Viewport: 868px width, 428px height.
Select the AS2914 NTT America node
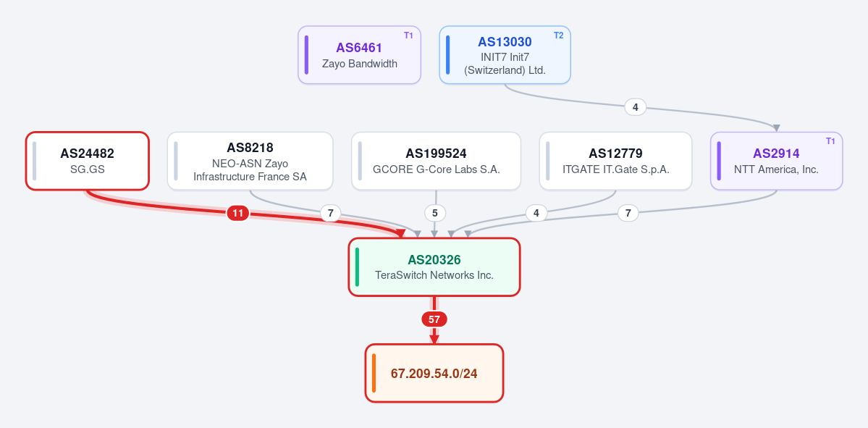coord(776,161)
